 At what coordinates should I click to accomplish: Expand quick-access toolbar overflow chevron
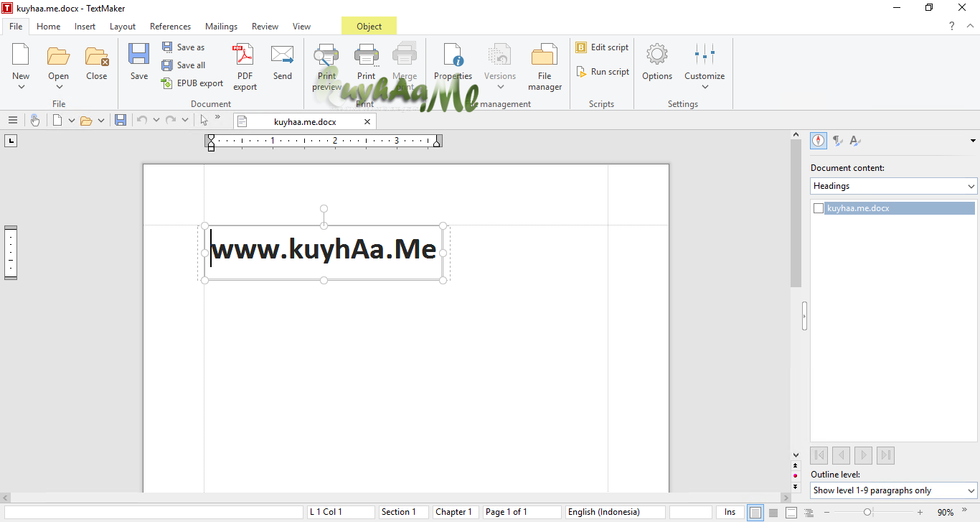click(x=217, y=117)
